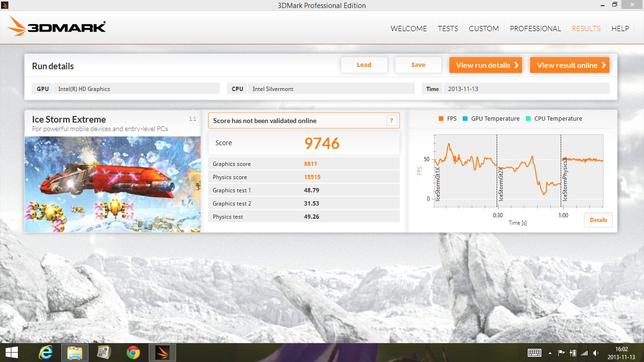Viewport: 644px width, 362px height.
Task: Click the Graphics test 1 value 48.79
Action: [x=312, y=190]
